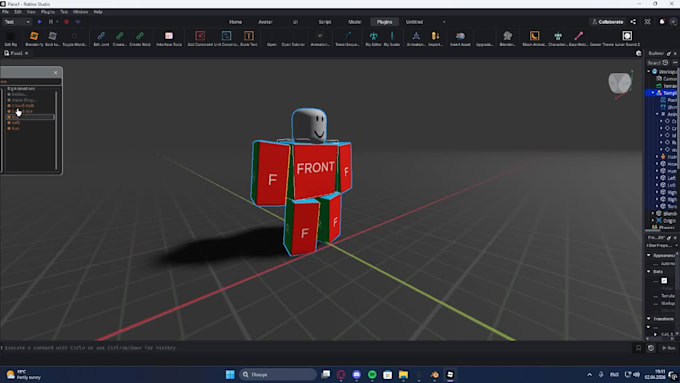Switch to the Model ribbon tab
Image resolution: width=680 pixels, height=383 pixels.
pyautogui.click(x=355, y=22)
